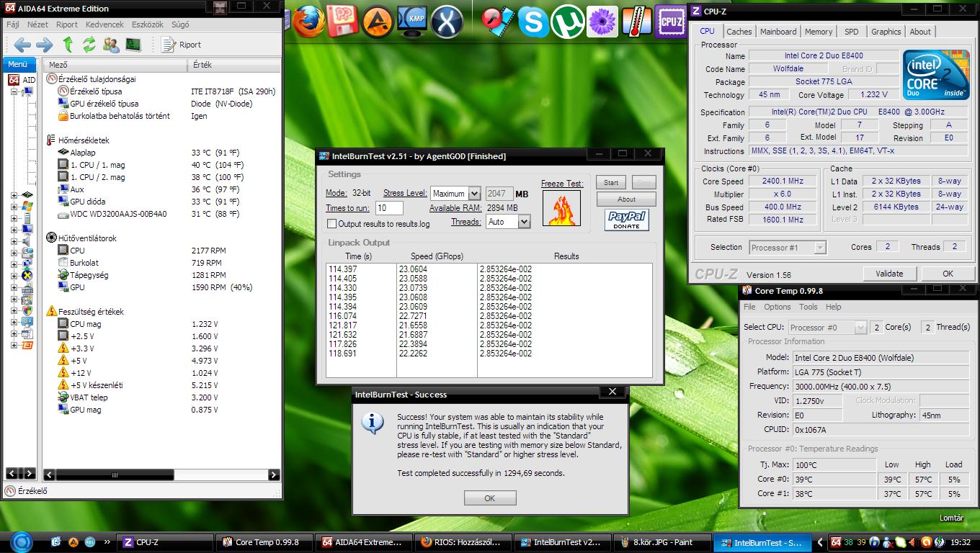Switch to 8.kör.JPG - Paint on taskbar

tap(661, 542)
